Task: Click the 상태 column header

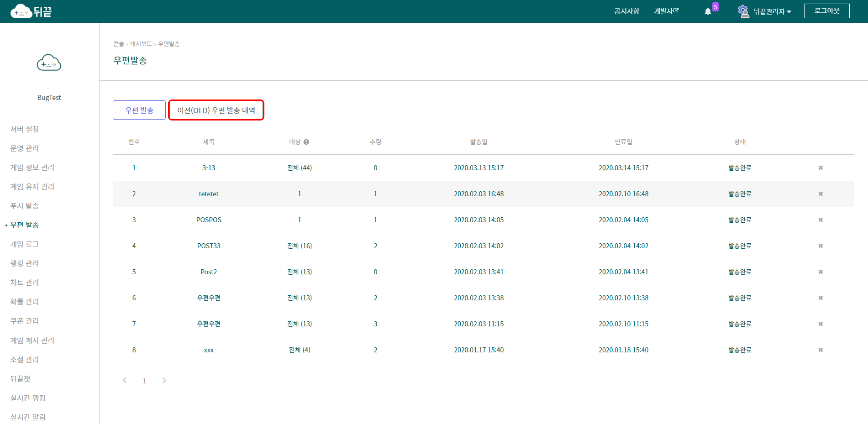Action: (x=740, y=142)
